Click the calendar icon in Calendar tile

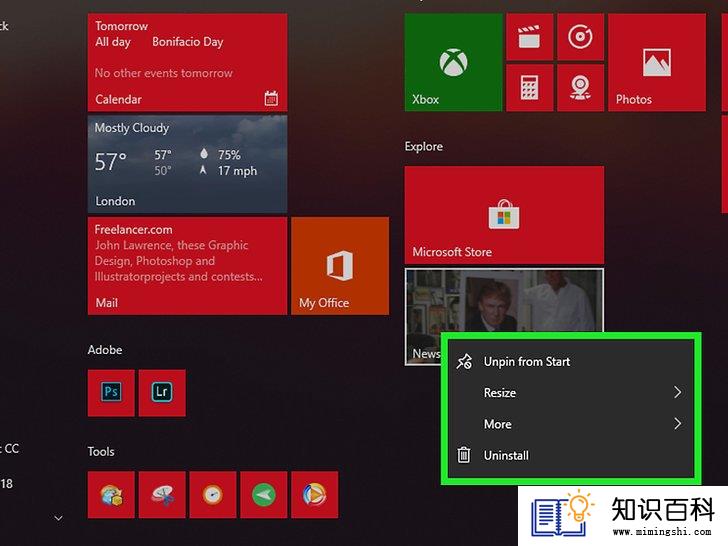[271, 98]
